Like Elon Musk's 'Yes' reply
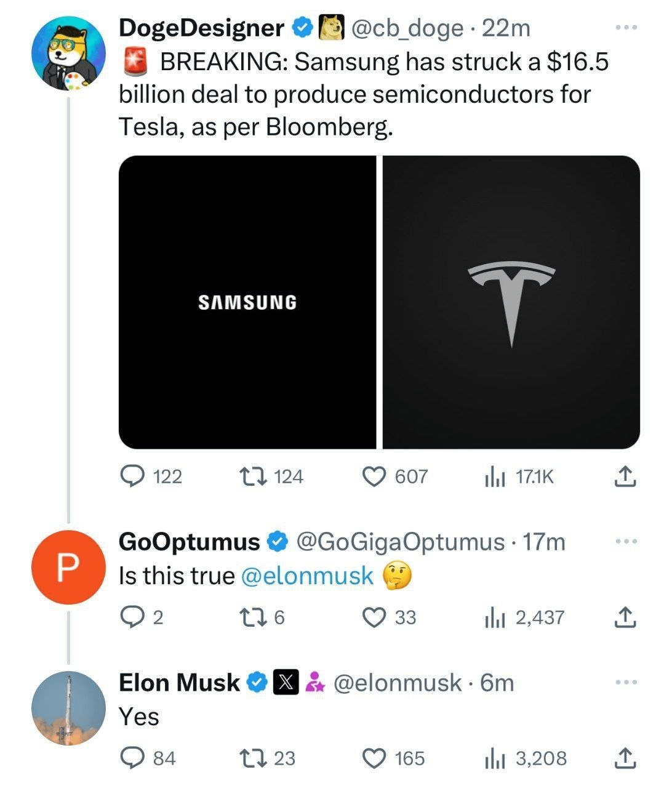The image size is (672, 788). coord(374,758)
